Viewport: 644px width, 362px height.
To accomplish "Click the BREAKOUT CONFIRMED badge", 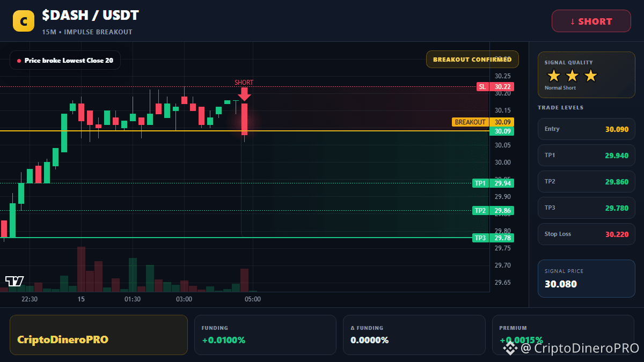I will [472, 60].
